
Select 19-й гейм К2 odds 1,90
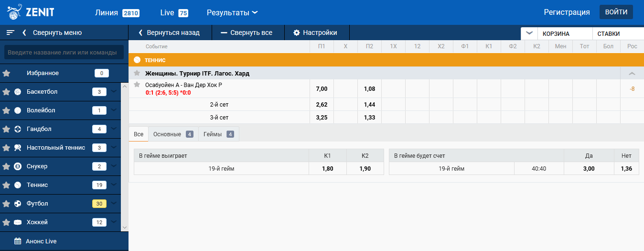(x=365, y=169)
